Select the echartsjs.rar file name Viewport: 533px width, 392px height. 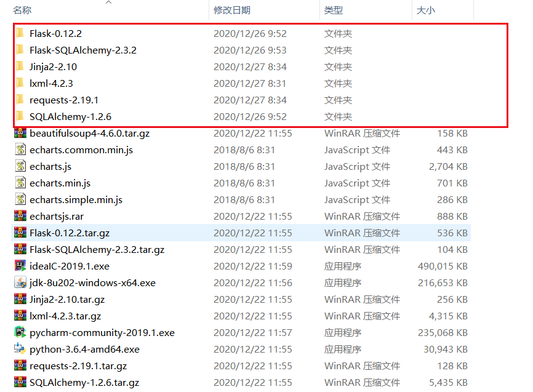click(x=57, y=217)
